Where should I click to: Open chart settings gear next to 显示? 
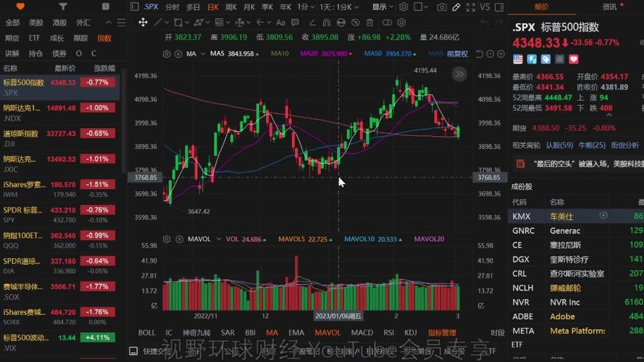(404, 7)
